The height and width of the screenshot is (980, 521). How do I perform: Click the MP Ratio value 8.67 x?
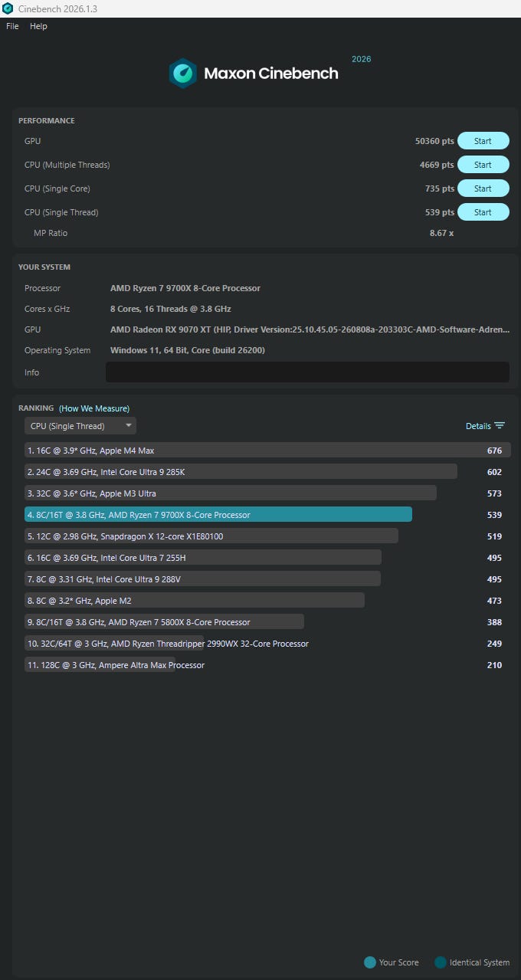[x=441, y=233]
